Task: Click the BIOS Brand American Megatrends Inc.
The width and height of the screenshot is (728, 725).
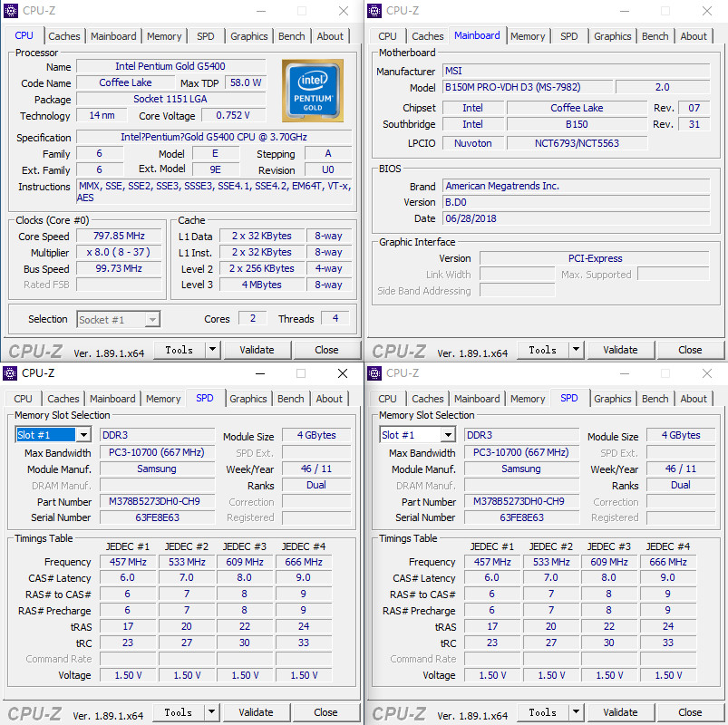Action: click(577, 186)
